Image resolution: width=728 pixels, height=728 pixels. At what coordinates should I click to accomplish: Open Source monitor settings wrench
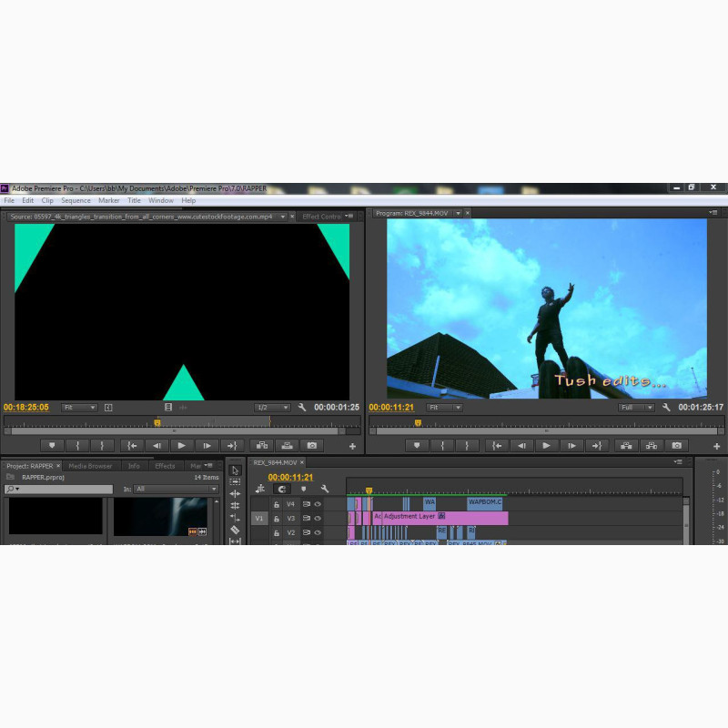pos(302,407)
